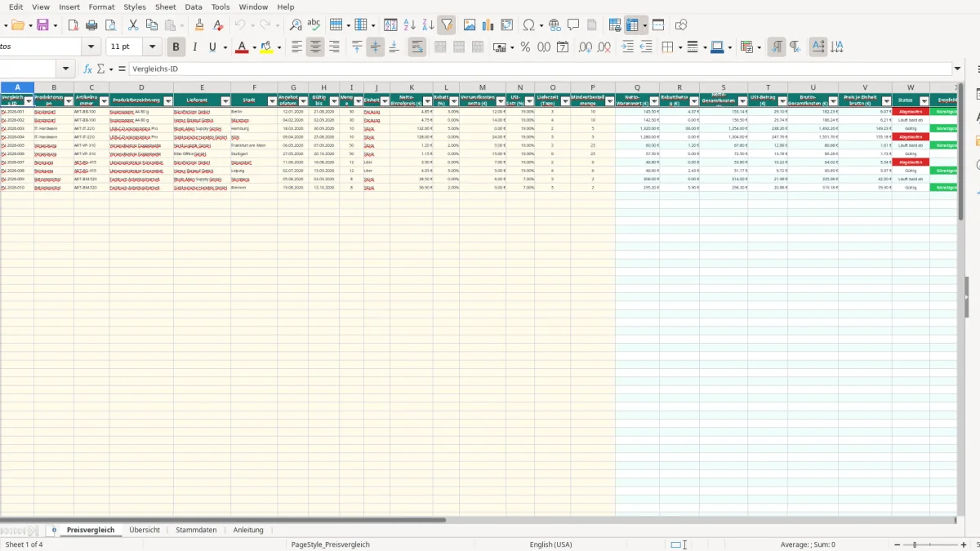
Task: Open the Sort dialog icon
Action: [391, 25]
